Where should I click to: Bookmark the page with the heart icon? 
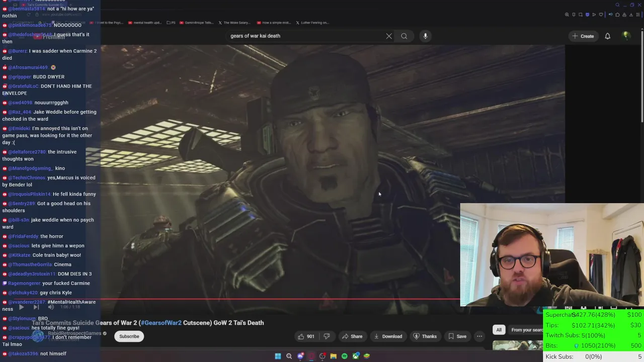coord(601,15)
